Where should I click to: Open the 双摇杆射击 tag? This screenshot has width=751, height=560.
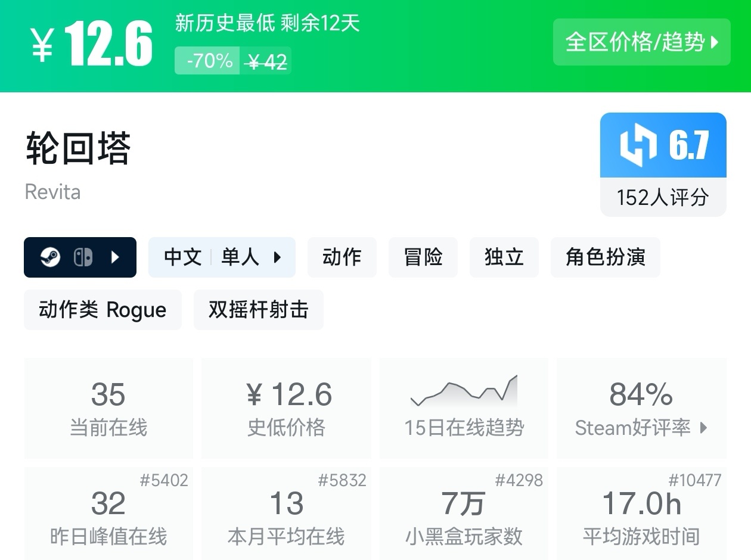point(259,310)
